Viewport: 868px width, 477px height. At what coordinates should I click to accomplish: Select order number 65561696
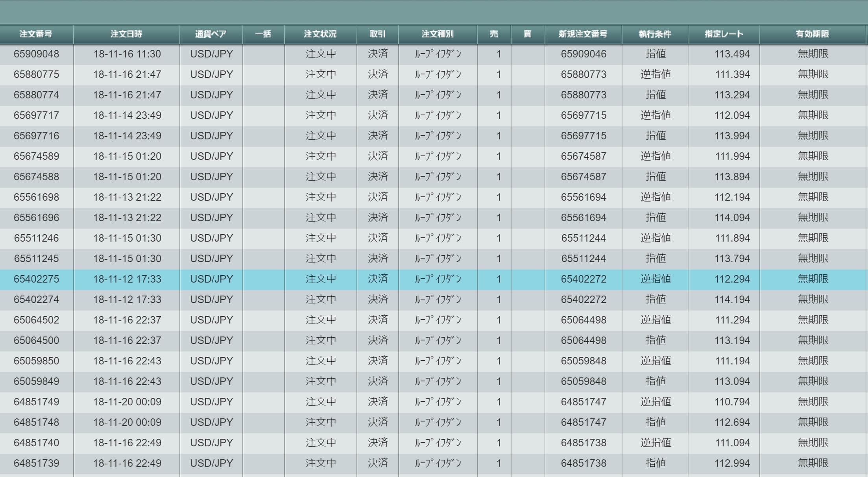36,218
